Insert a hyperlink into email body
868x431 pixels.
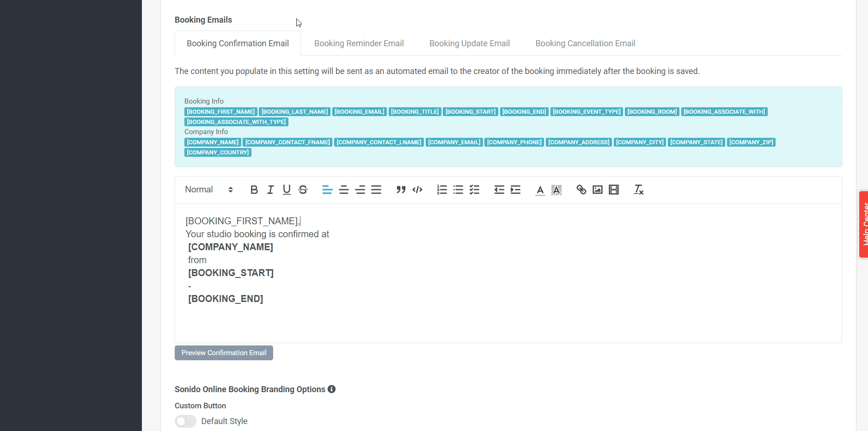point(581,190)
